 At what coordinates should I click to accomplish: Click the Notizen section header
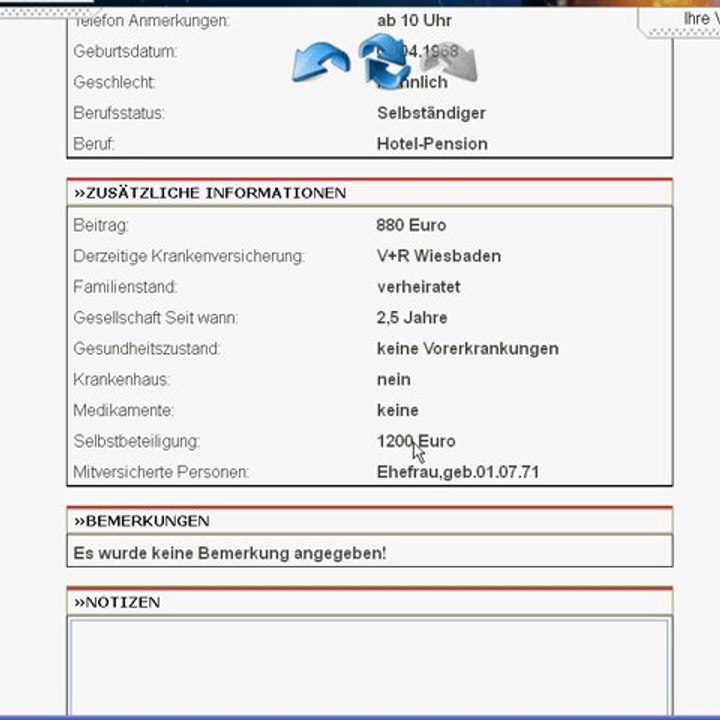coord(370,602)
